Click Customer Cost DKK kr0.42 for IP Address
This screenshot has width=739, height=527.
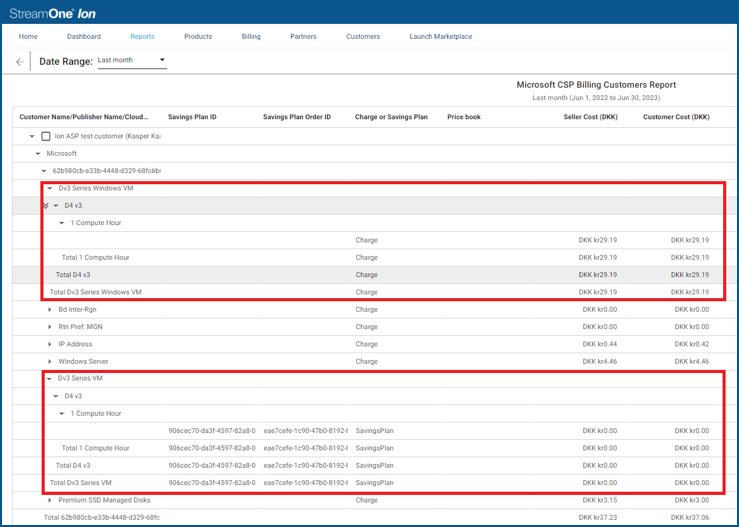point(691,344)
